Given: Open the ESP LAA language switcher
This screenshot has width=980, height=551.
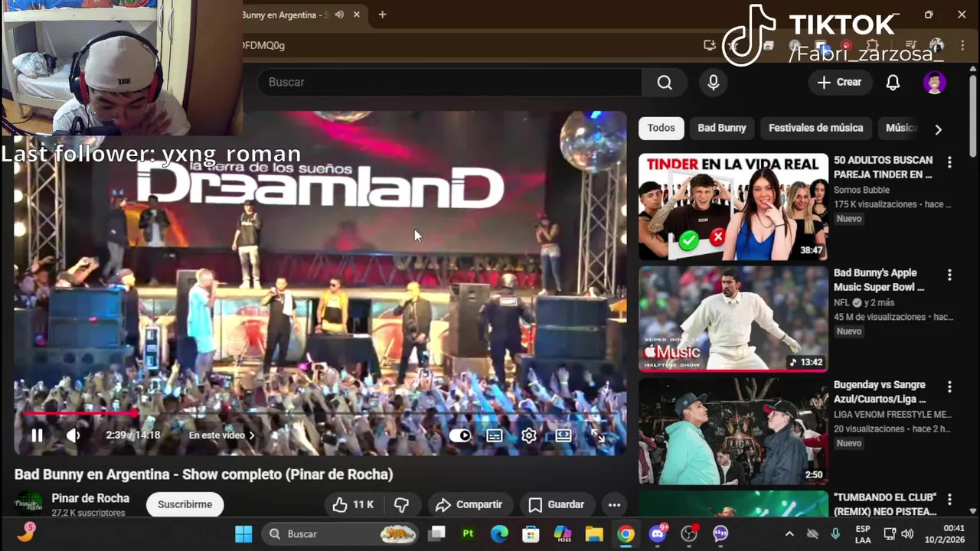Looking at the screenshot, I should click(x=863, y=534).
